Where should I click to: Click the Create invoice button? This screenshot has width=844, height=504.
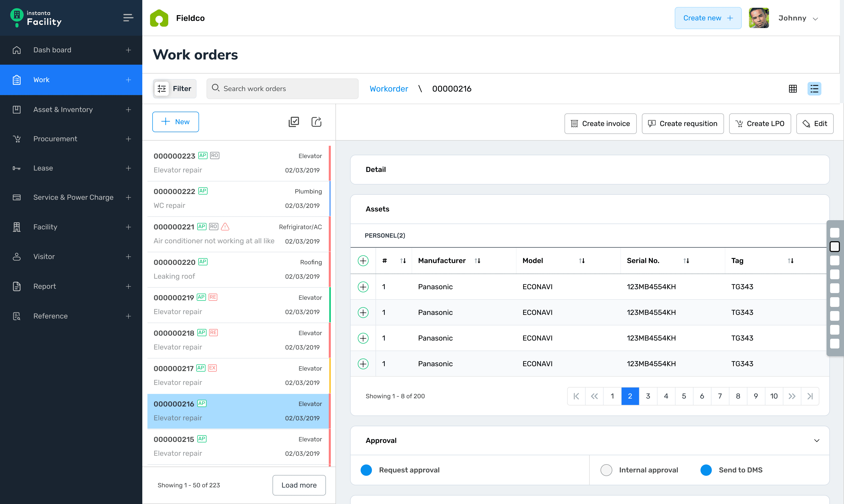click(x=600, y=124)
